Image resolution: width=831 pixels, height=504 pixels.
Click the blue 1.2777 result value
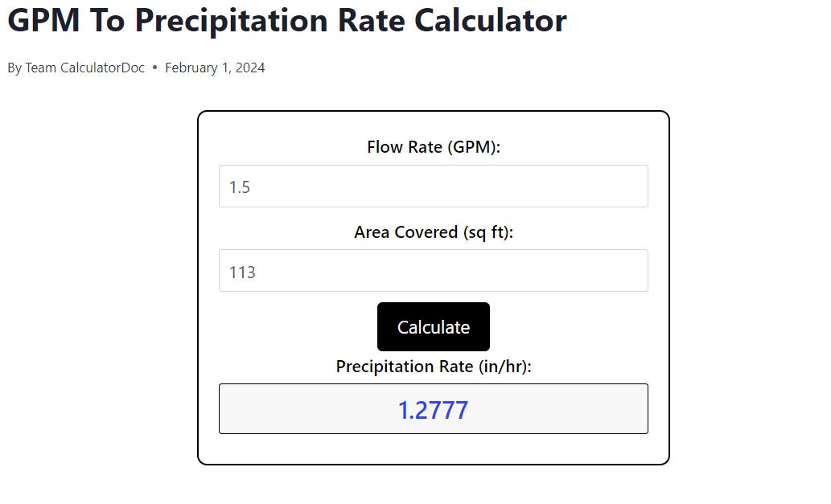433,410
